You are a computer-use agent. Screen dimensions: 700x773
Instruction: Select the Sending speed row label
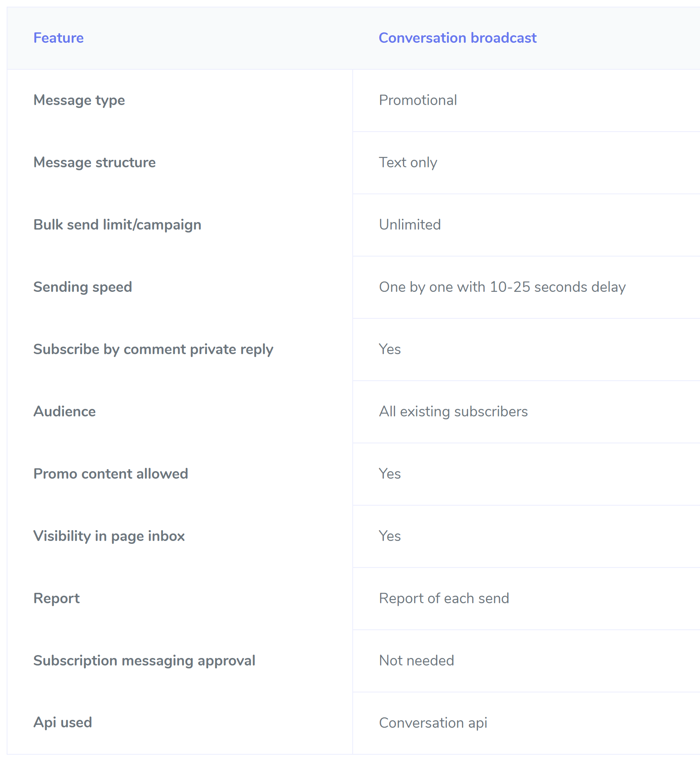pos(83,287)
